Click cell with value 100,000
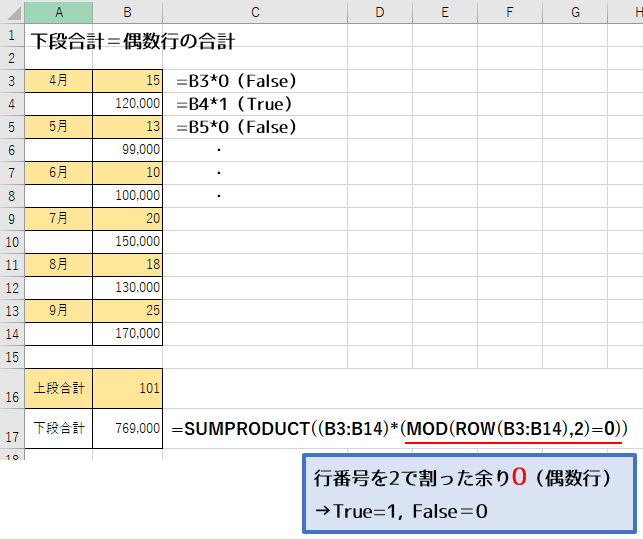The width and height of the screenshot is (643, 539). click(x=128, y=196)
